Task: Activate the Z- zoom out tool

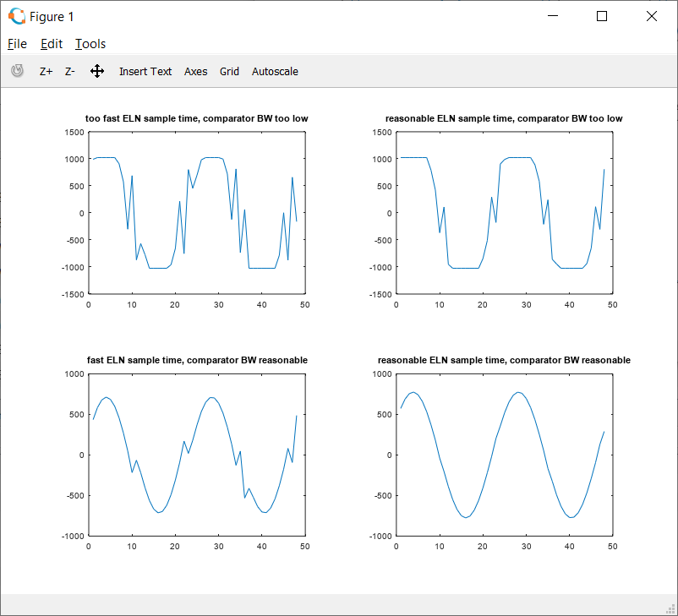Action: pyautogui.click(x=70, y=72)
